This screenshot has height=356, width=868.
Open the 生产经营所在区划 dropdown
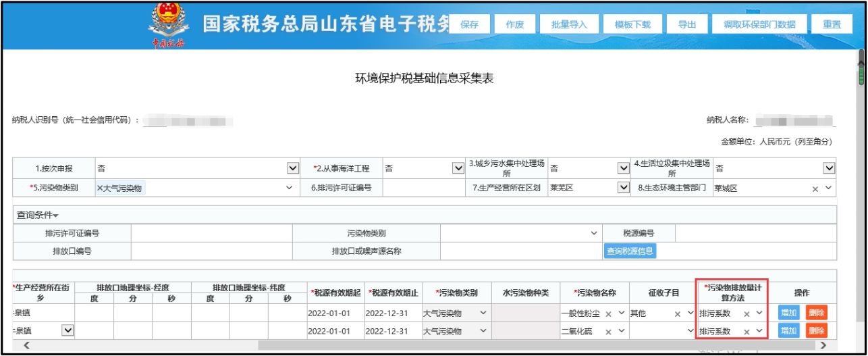point(623,188)
